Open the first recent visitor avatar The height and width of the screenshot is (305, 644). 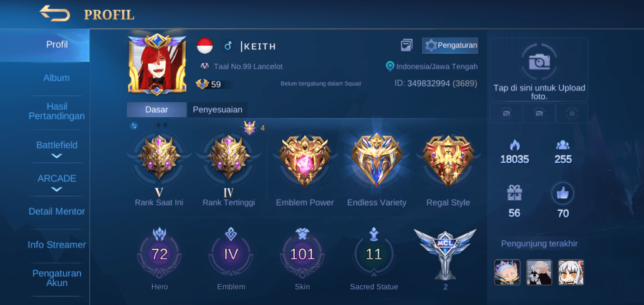click(507, 272)
